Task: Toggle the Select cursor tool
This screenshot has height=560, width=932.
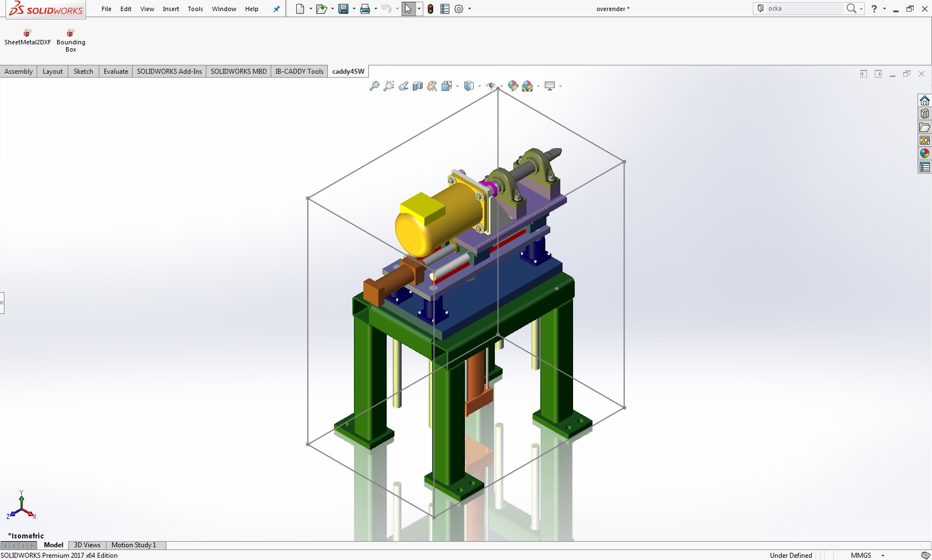Action: (x=408, y=9)
